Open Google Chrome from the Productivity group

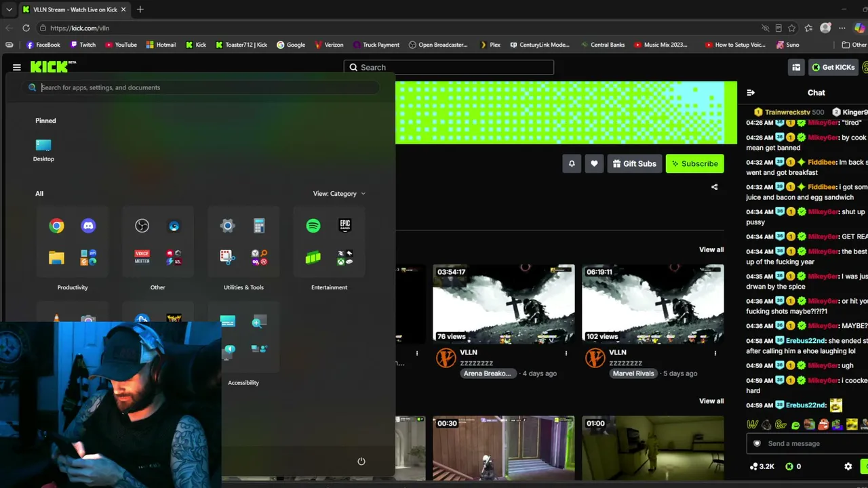pos(56,226)
